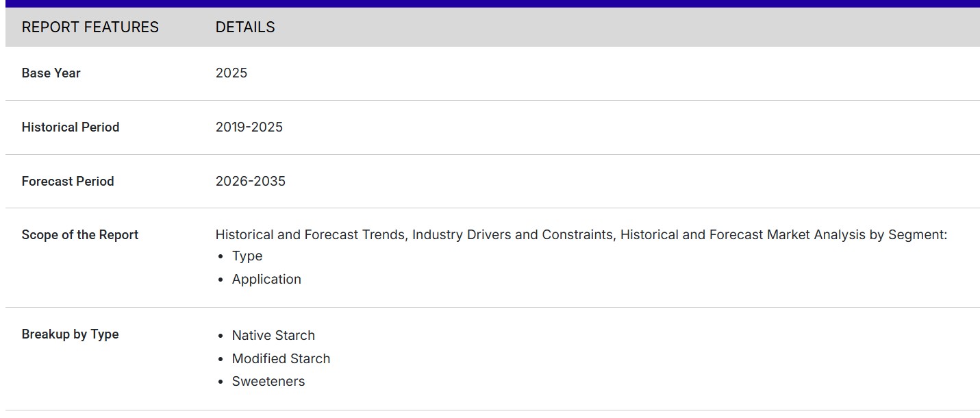Screen dimensions: 980x418
Task: Select the Type bullet under report scope
Action: (247, 256)
